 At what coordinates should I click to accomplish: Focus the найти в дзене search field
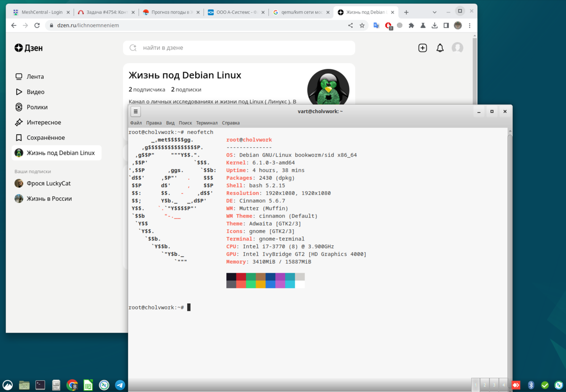coord(239,48)
